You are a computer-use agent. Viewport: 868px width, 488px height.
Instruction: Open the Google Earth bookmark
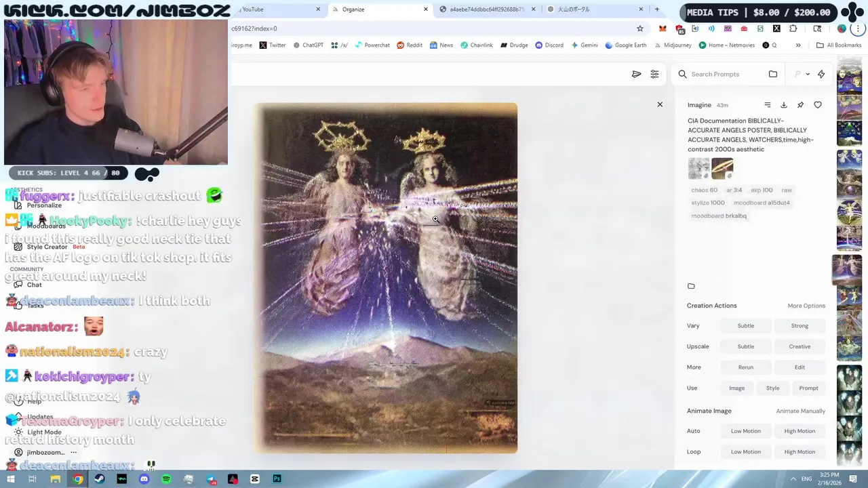point(625,45)
